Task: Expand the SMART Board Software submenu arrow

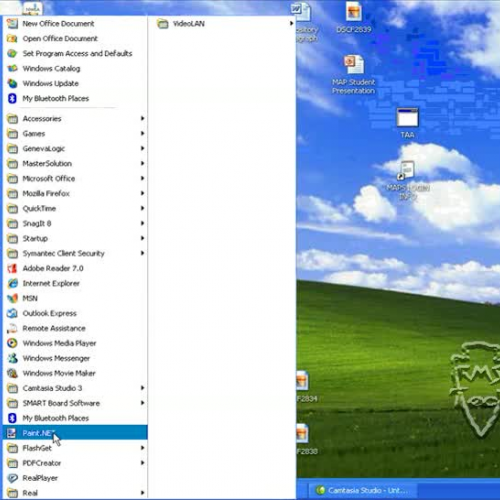Action: [x=142, y=403]
